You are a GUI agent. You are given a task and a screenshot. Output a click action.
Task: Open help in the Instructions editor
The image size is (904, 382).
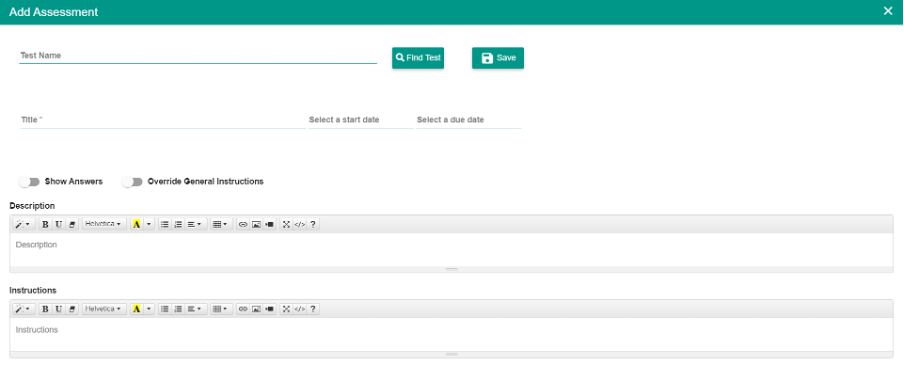coord(312,309)
